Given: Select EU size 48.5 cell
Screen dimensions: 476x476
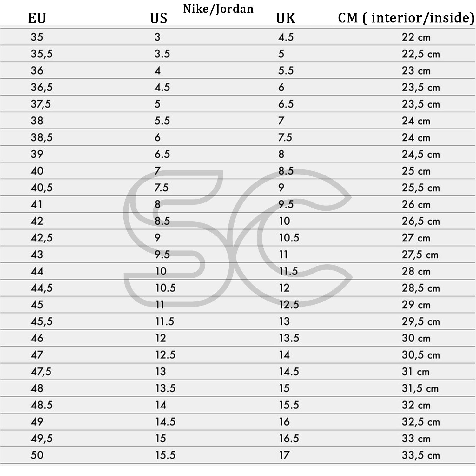Looking at the screenshot, I should pos(42,405).
